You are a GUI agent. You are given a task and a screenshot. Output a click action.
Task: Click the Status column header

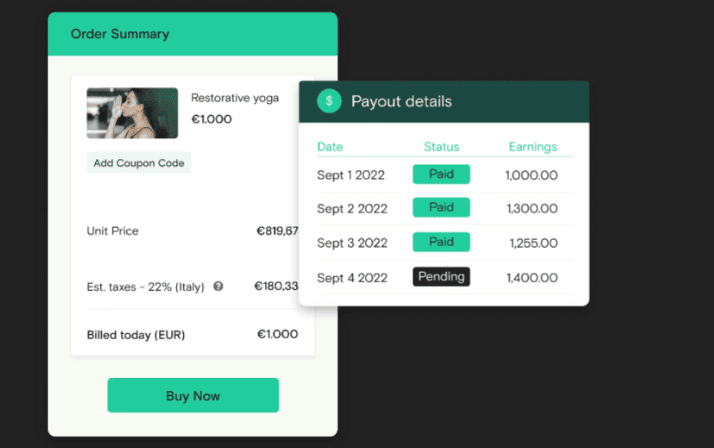pos(441,147)
